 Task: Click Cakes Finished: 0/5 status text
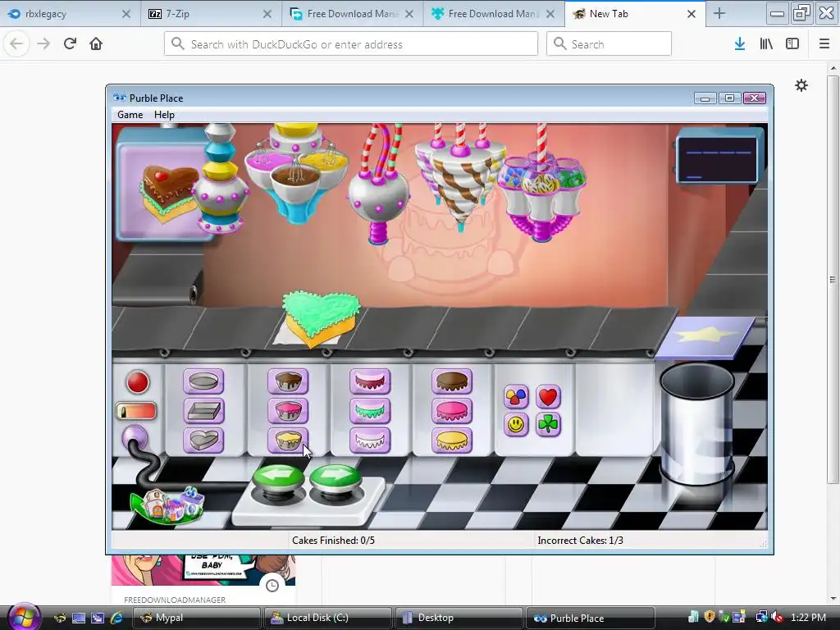click(x=333, y=540)
